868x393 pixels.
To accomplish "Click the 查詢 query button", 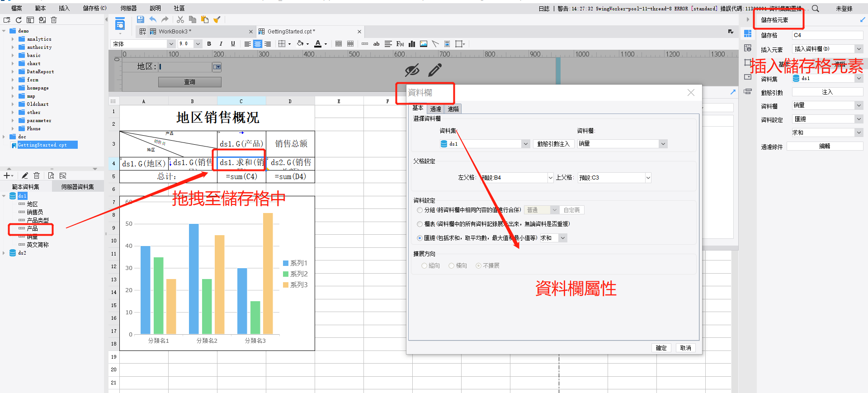I will point(190,82).
